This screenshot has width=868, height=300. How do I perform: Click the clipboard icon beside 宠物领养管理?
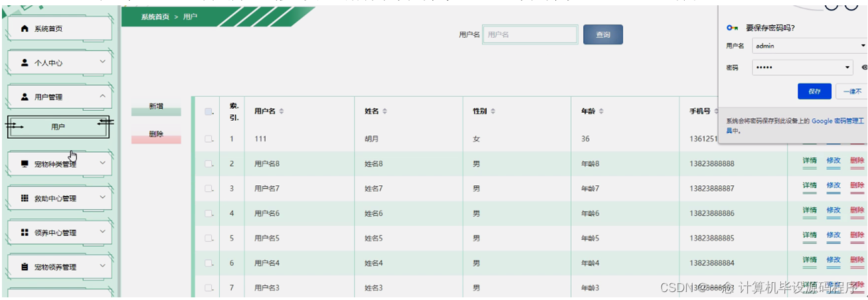click(25, 267)
